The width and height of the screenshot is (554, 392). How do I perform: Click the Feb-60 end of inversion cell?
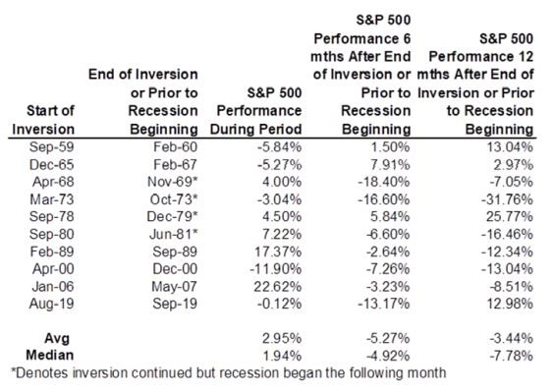click(175, 147)
